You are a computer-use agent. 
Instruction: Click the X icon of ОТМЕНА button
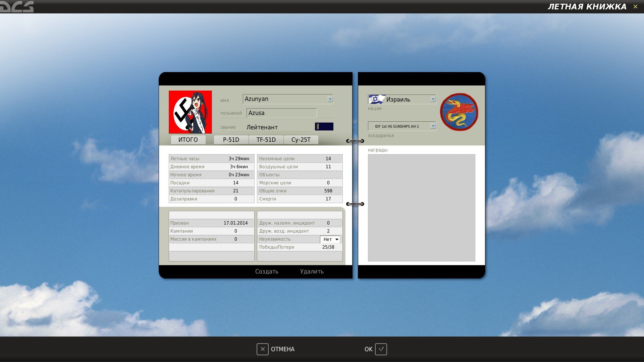click(263, 349)
